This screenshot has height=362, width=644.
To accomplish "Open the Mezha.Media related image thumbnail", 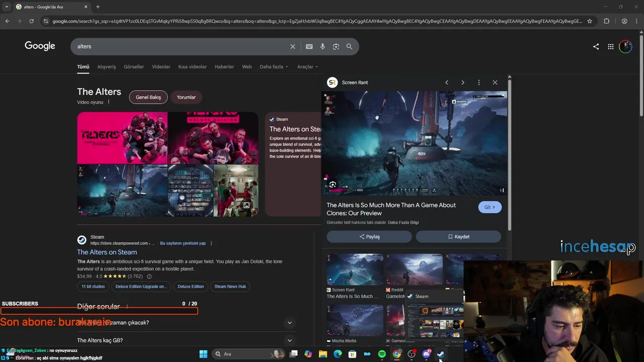I will click(x=355, y=320).
